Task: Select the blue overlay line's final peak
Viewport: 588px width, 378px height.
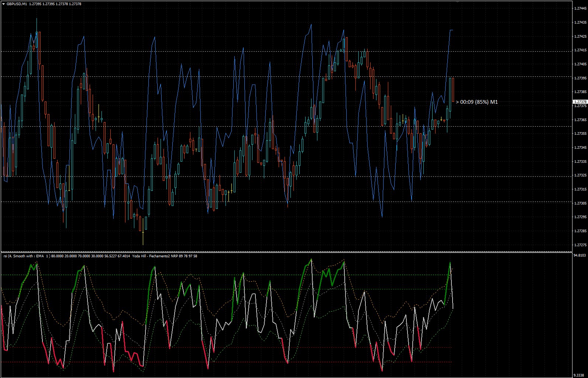Action: pos(451,30)
